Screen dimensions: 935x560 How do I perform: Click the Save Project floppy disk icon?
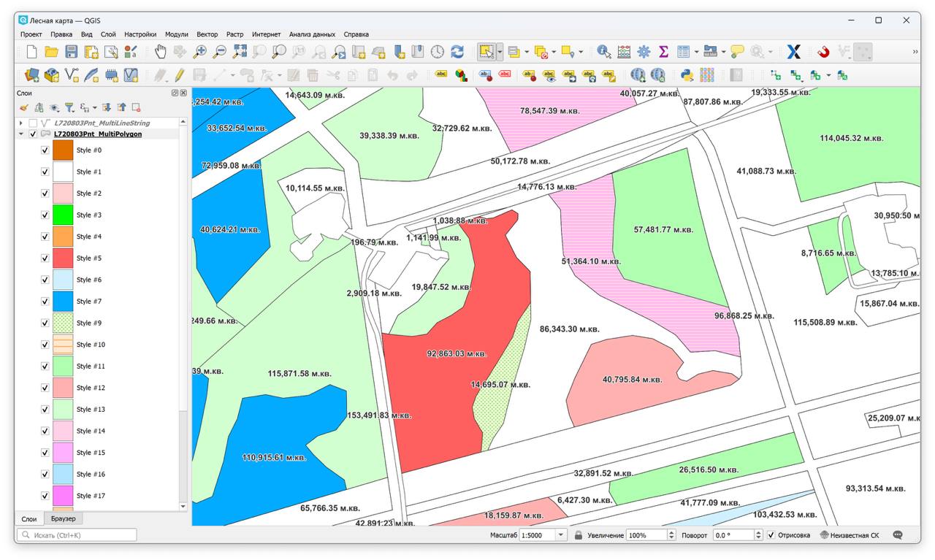(x=72, y=52)
